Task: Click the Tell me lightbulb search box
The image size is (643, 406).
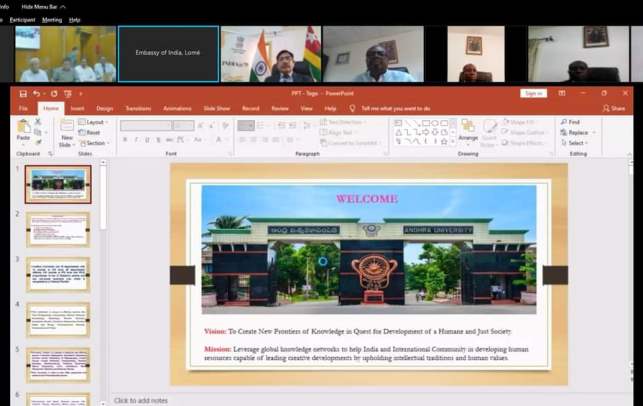Action: click(x=394, y=107)
